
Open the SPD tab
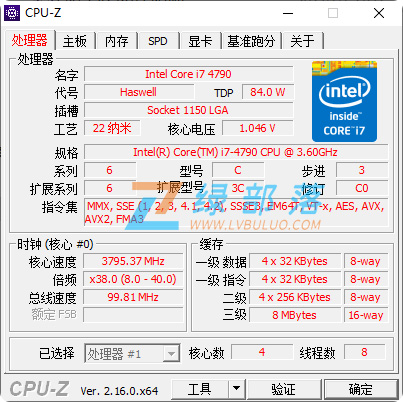pyautogui.click(x=158, y=41)
